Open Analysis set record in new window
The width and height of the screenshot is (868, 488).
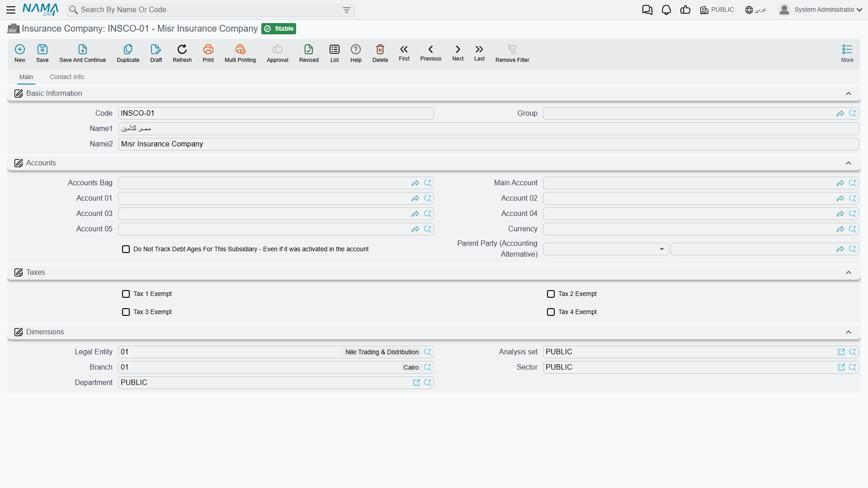point(841,352)
